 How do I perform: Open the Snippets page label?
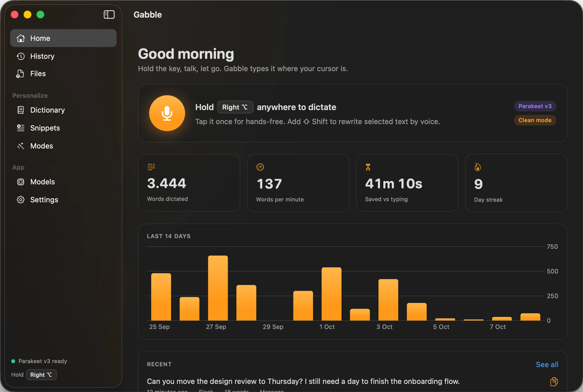pos(45,128)
